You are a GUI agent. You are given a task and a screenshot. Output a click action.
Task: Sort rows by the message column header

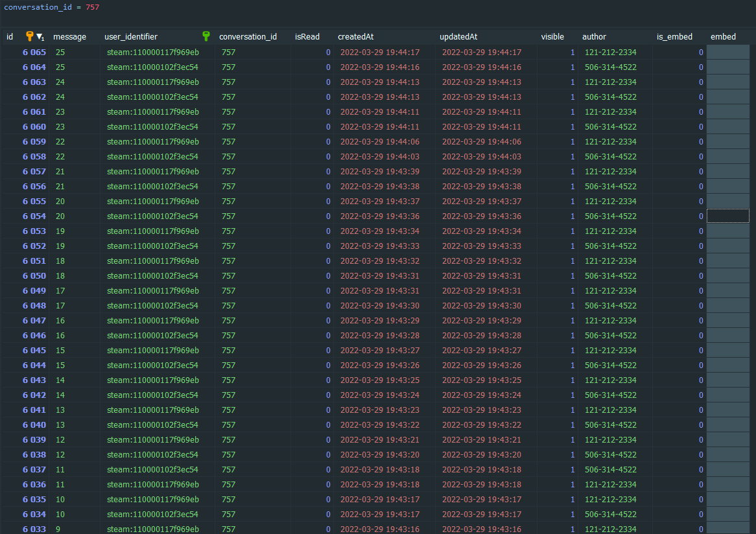coord(69,36)
